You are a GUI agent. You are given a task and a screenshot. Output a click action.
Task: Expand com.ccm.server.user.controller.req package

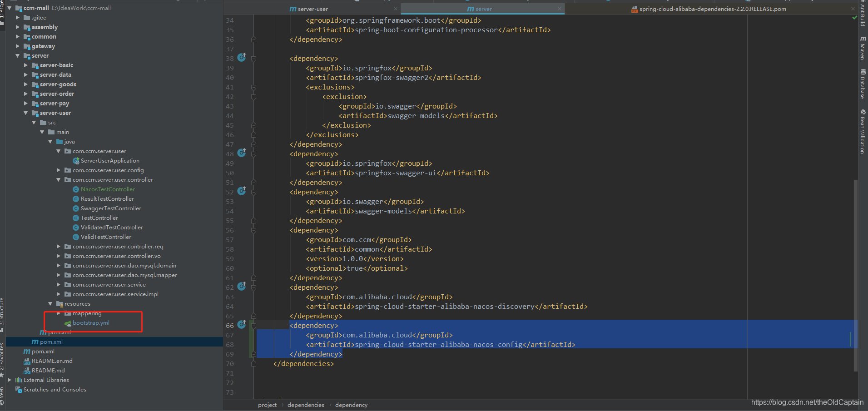(59, 247)
